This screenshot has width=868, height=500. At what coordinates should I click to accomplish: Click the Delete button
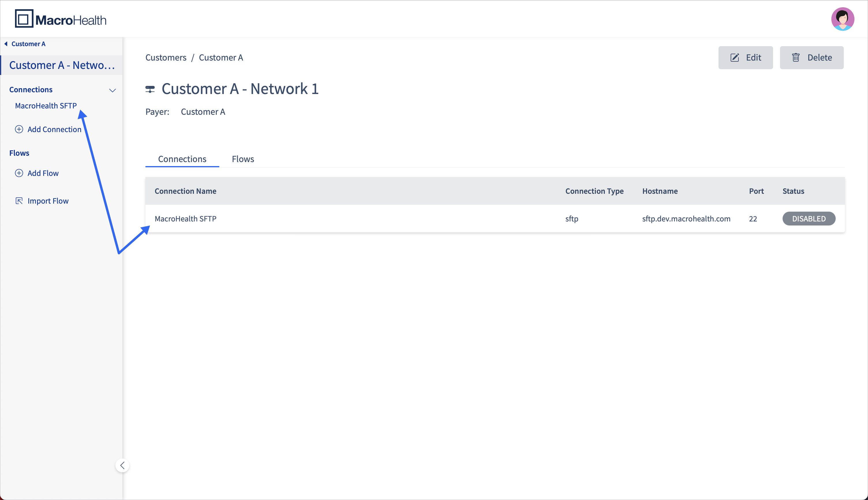tap(811, 58)
